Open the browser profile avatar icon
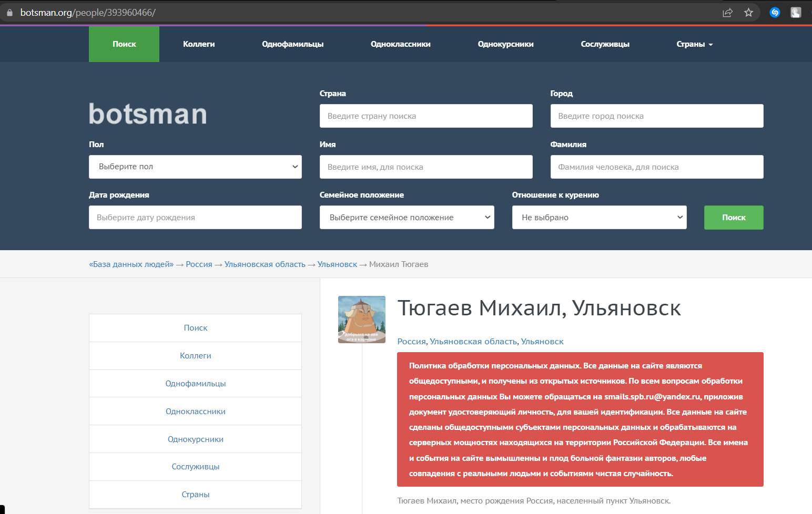Screen dimensions: 812x514 796,13
